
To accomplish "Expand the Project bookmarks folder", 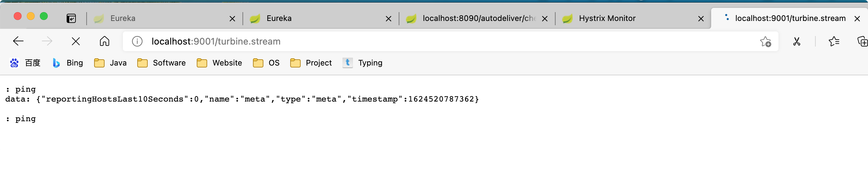I will coord(311,63).
